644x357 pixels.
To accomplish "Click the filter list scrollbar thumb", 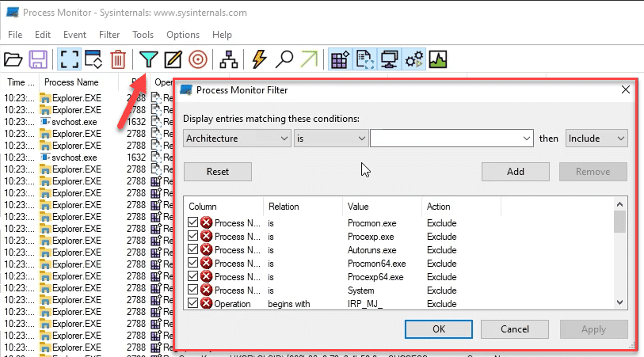I will pyautogui.click(x=619, y=222).
